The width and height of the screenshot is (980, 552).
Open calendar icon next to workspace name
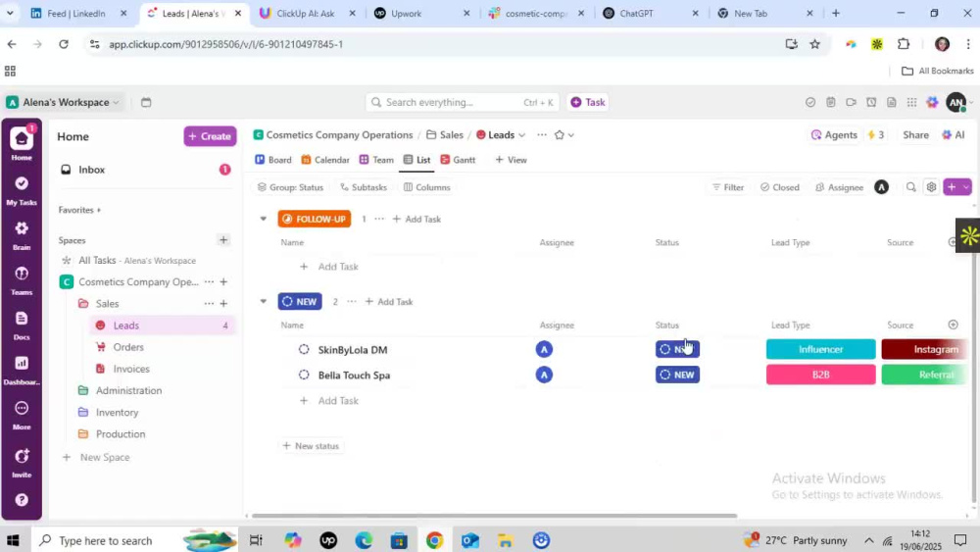(x=146, y=103)
